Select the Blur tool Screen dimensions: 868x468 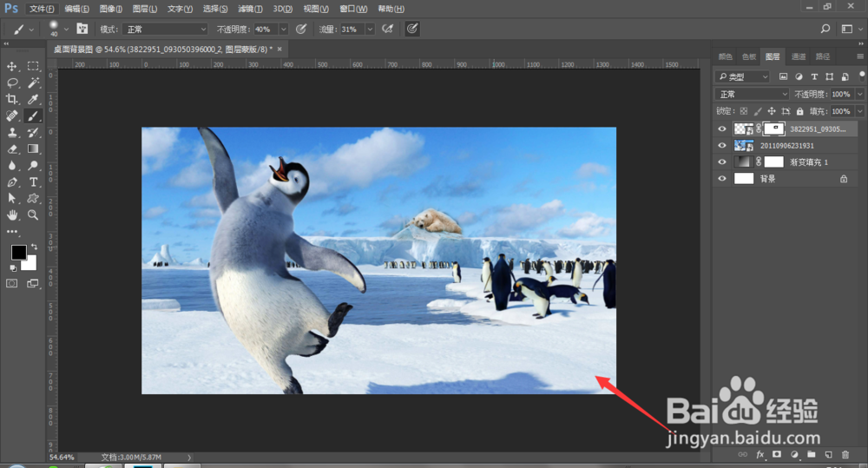point(11,166)
